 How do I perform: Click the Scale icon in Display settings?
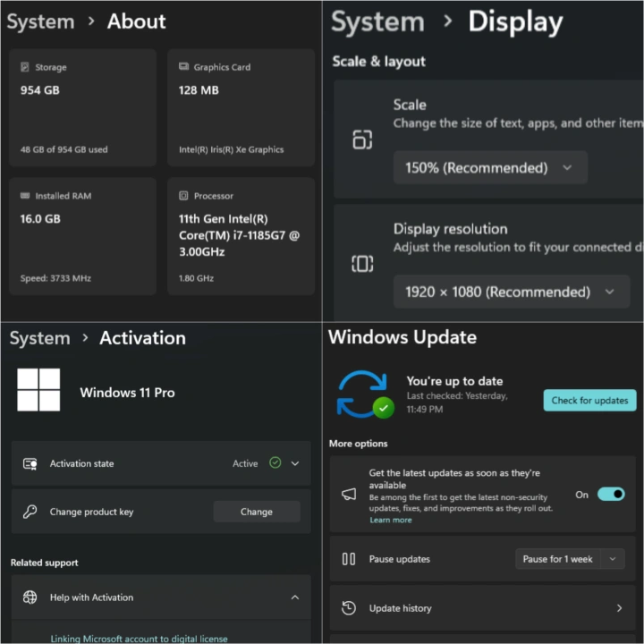(362, 140)
